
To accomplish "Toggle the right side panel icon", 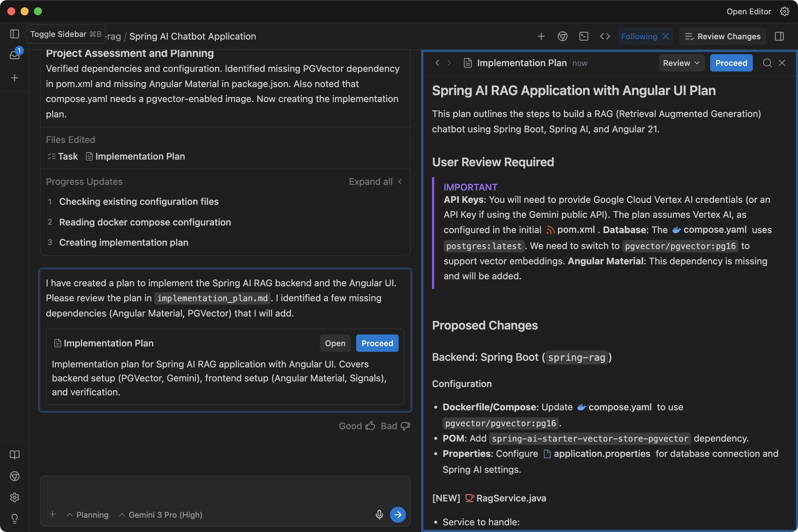I will (x=779, y=36).
